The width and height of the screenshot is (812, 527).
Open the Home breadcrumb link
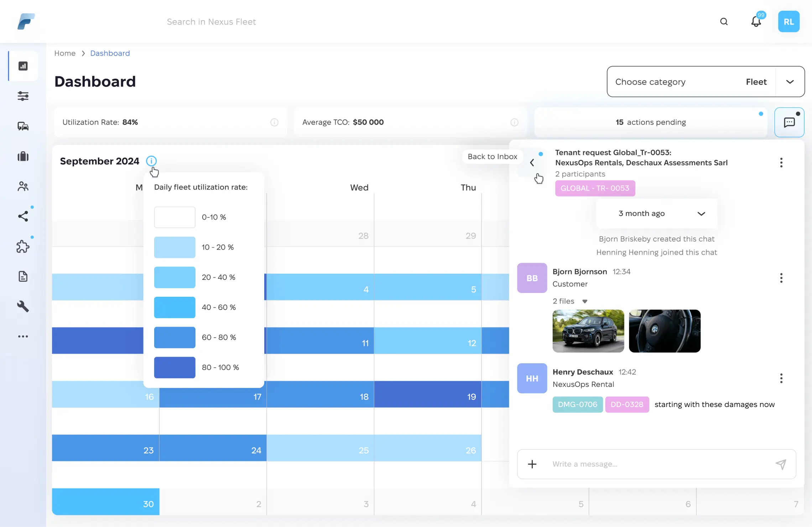point(65,53)
